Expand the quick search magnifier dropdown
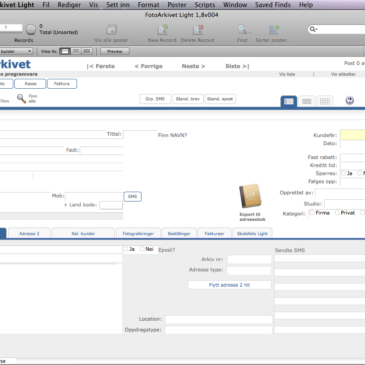Viewport: 365px width, 365px height. click(313, 29)
